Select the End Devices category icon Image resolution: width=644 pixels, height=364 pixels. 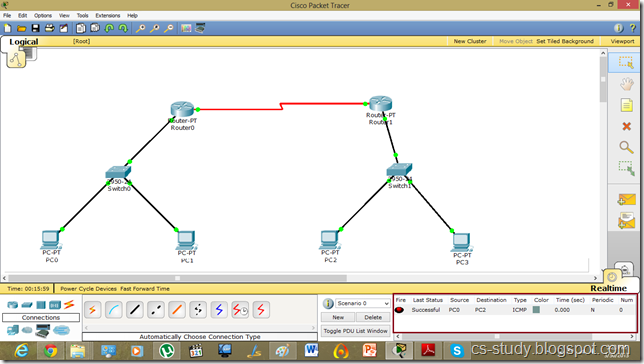point(13,329)
